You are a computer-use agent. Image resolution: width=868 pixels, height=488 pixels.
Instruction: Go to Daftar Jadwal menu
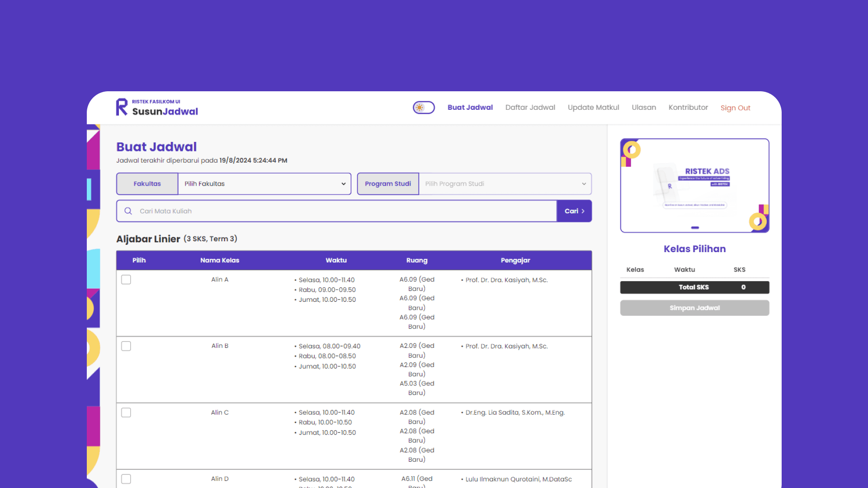click(530, 108)
